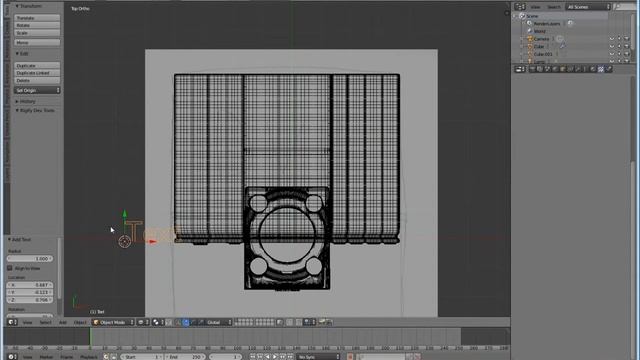Screen dimensions: 640x360
Task: Click the first layer buttons block
Action: 244,322
